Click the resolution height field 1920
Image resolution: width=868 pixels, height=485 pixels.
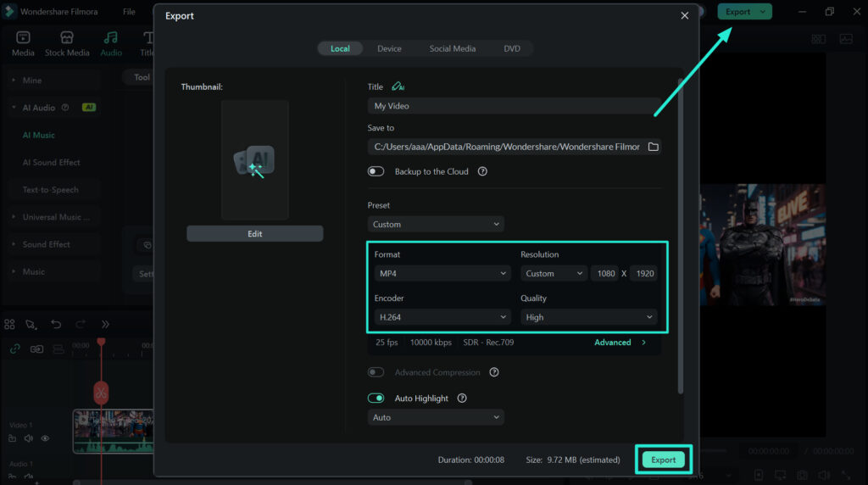(x=644, y=273)
